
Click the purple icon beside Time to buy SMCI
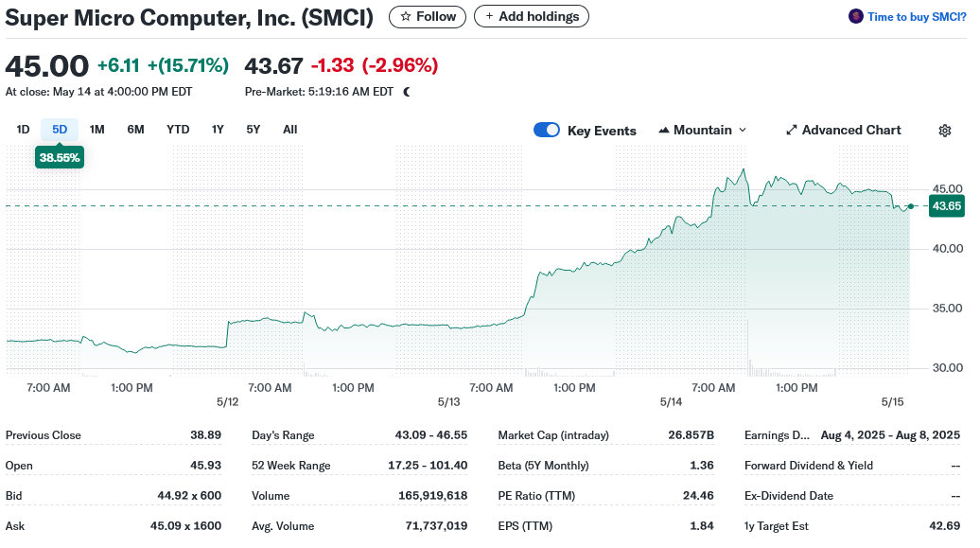point(856,16)
